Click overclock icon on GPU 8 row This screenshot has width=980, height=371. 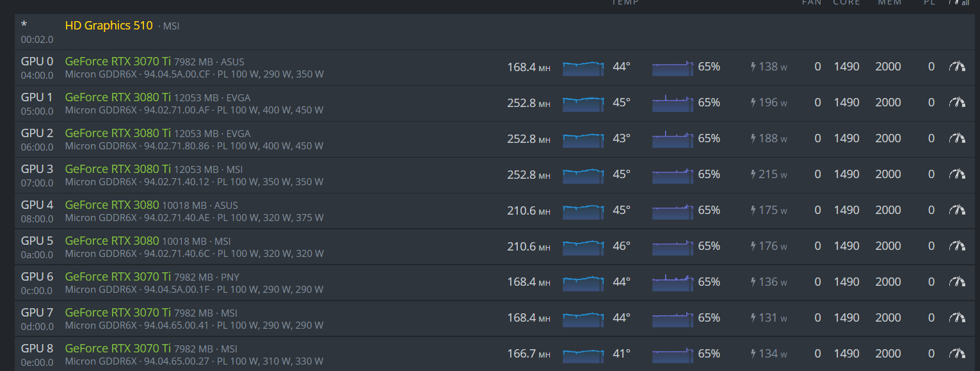click(x=956, y=354)
